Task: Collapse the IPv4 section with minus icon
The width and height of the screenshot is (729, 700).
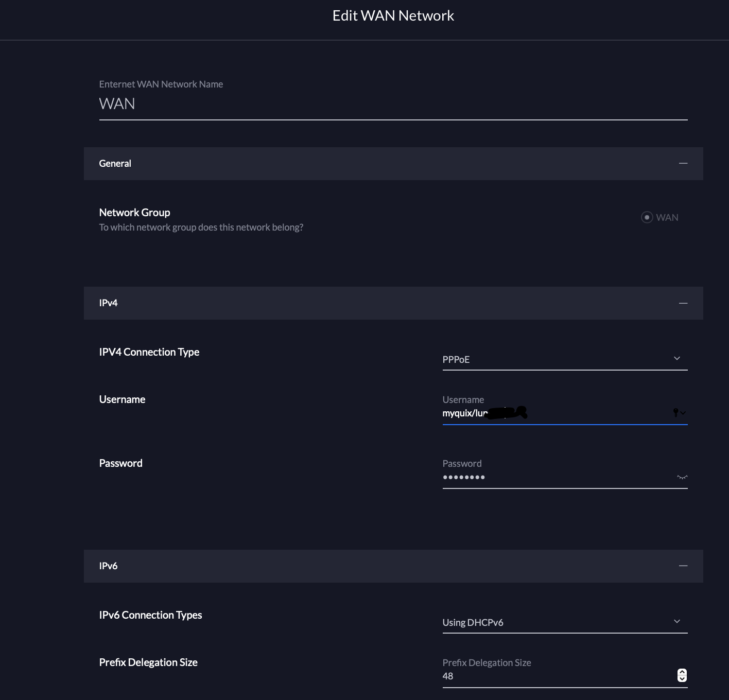Action: (683, 303)
